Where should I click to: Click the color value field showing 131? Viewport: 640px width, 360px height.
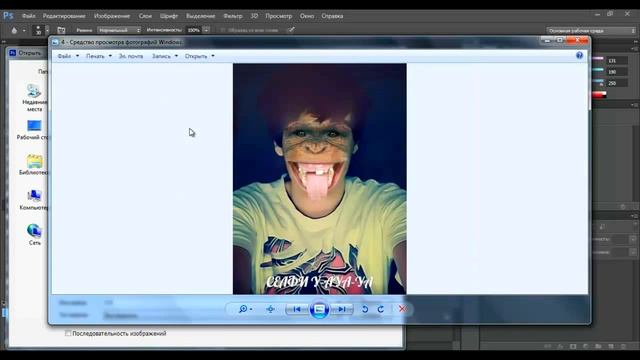(x=616, y=61)
